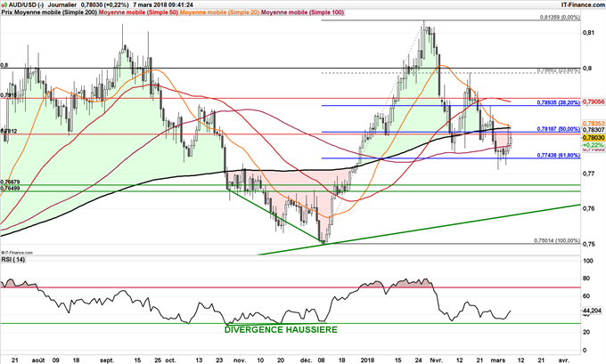Click Fibonacci label 0,75014 (100,00%)
Screen dimensions: 606x364
click(557, 240)
